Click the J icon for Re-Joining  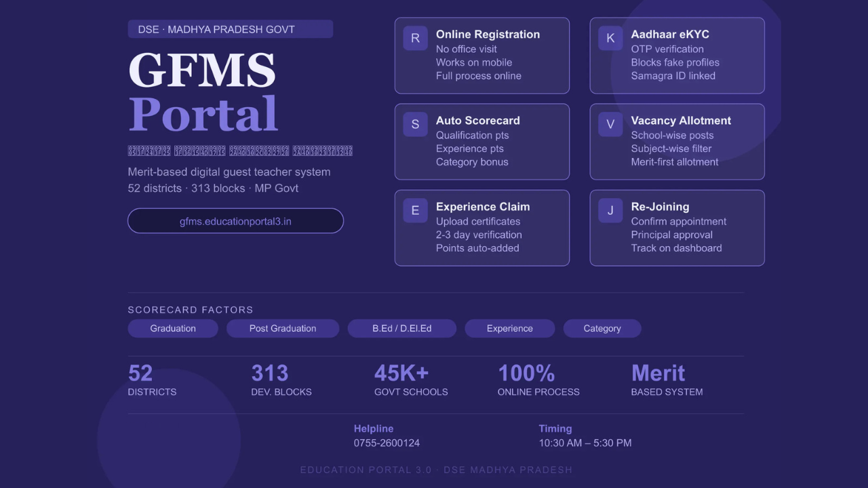(x=610, y=211)
